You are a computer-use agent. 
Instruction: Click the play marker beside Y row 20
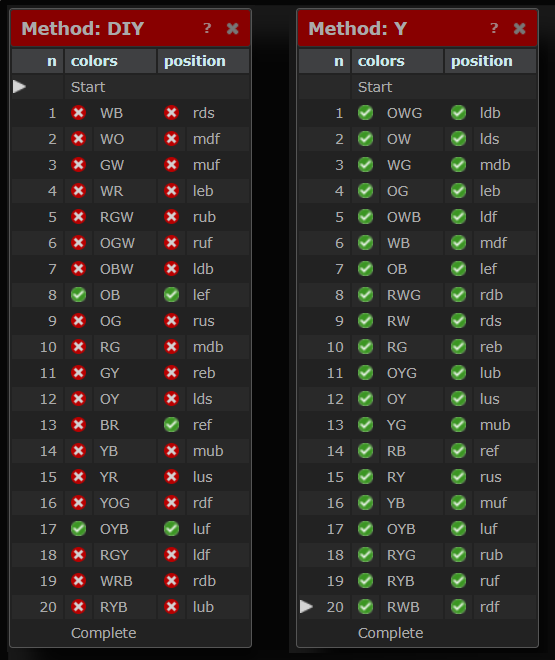tap(306, 607)
